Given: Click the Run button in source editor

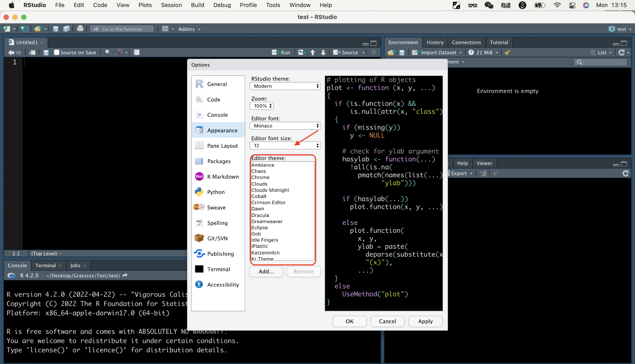Looking at the screenshot, I should point(281,52).
